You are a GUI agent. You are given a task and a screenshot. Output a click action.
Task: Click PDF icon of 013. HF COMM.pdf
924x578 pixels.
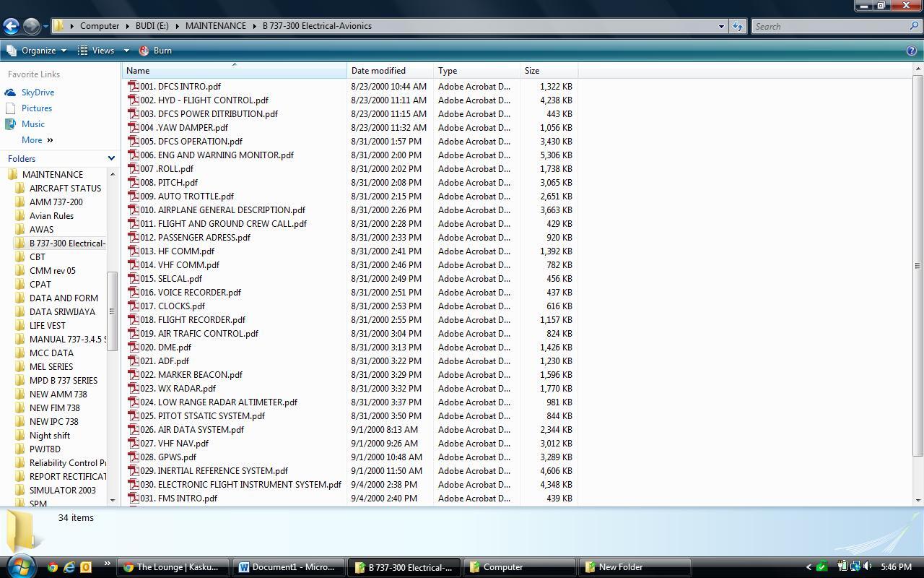click(133, 251)
